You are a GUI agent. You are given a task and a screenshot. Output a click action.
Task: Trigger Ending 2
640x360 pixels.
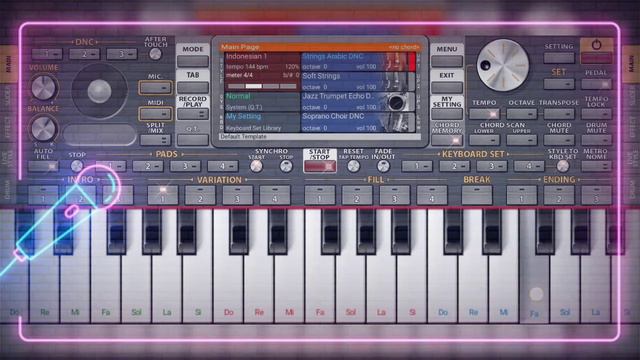pyautogui.click(x=559, y=195)
